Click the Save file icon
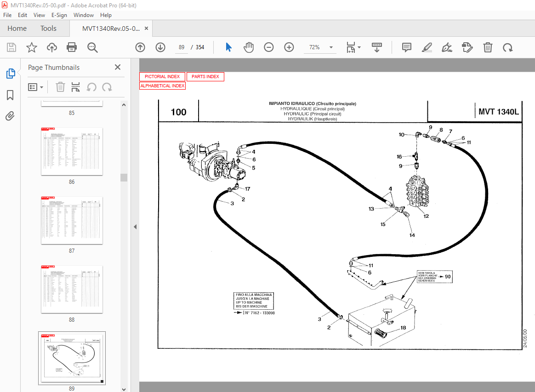 click(11, 47)
